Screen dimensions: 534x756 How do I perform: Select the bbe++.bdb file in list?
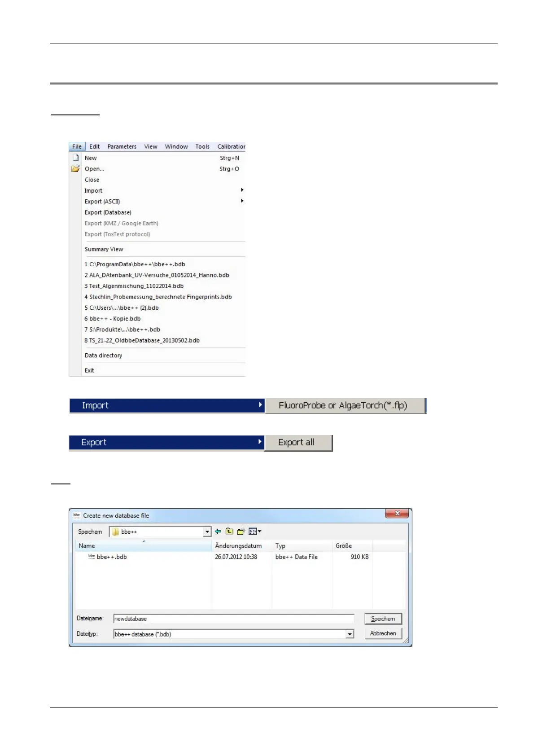[x=111, y=557]
